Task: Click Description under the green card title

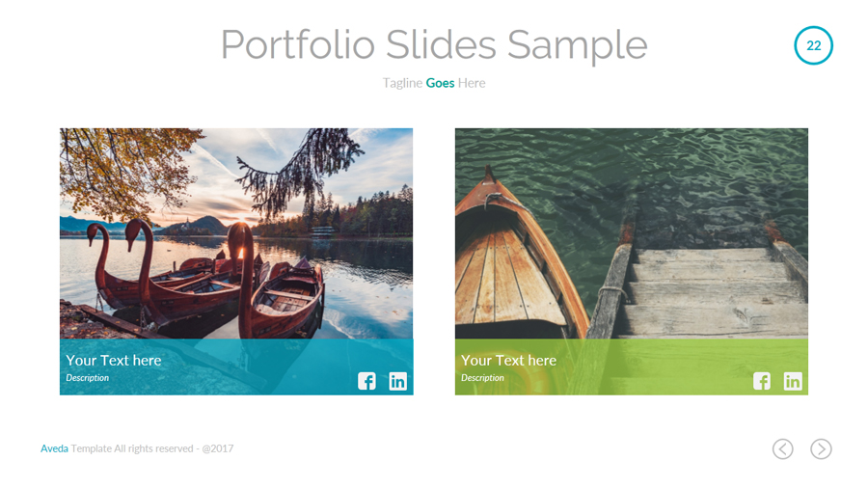Action: 482,378
